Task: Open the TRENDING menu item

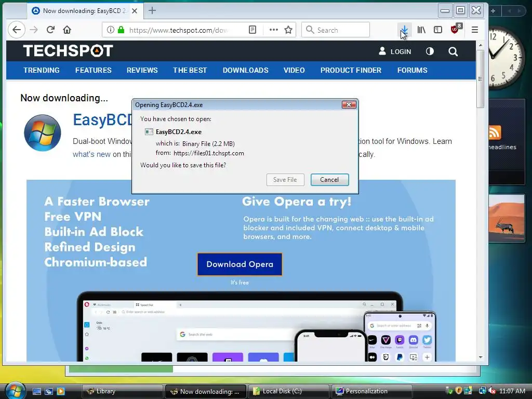Action: (x=42, y=70)
